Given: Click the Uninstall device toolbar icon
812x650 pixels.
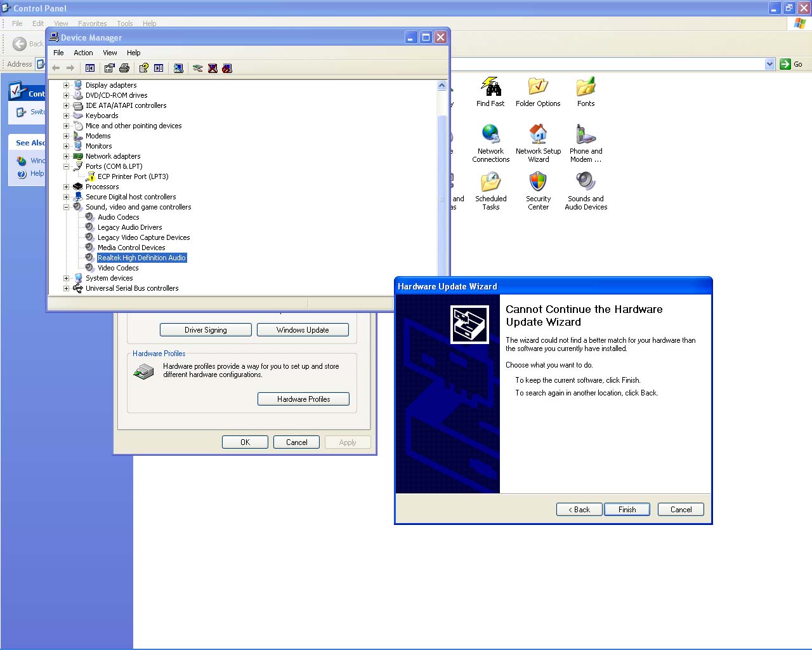Looking at the screenshot, I should point(213,68).
